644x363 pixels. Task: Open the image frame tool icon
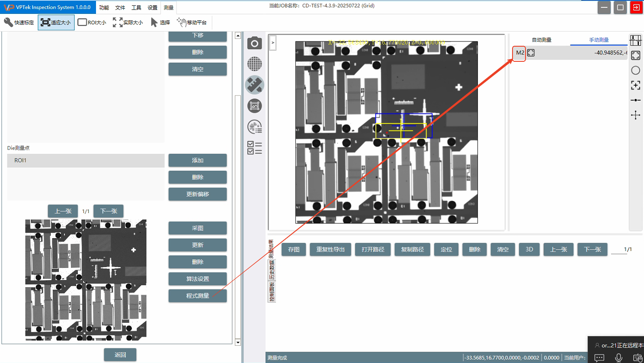pyautogui.click(x=254, y=105)
